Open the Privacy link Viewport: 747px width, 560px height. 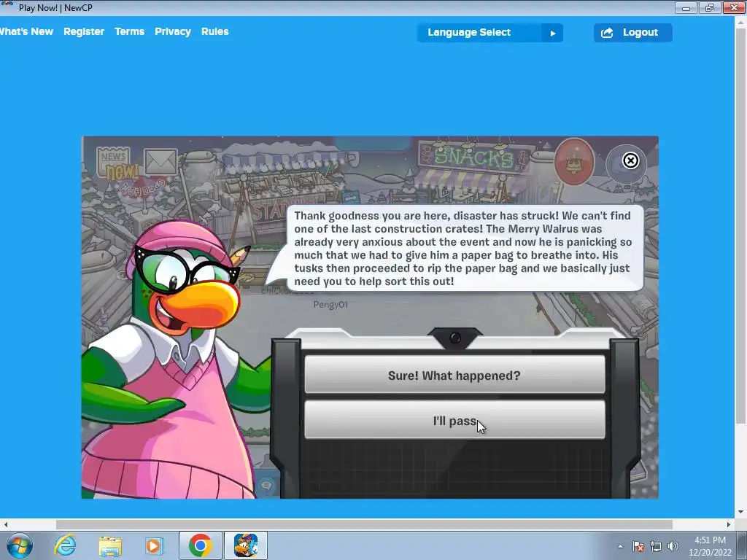point(172,31)
